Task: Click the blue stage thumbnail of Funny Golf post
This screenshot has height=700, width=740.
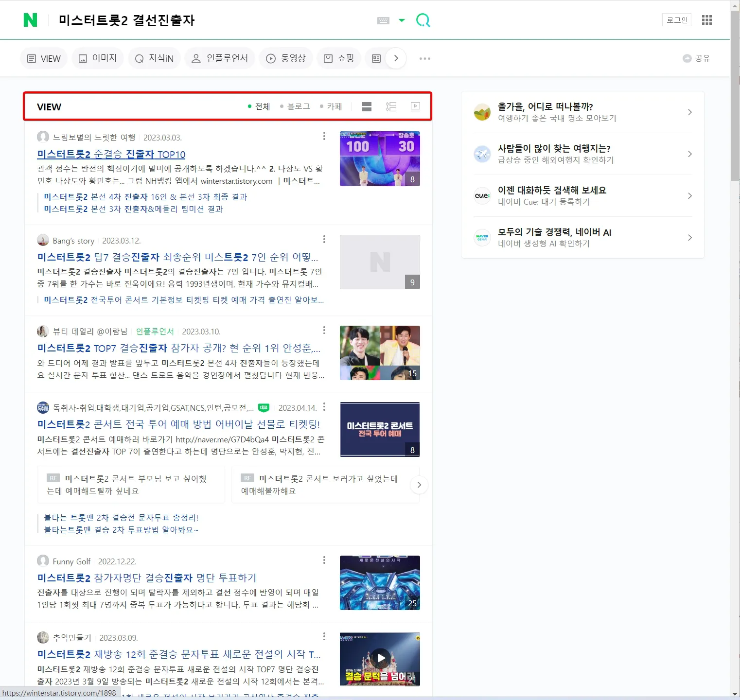Action: click(380, 583)
